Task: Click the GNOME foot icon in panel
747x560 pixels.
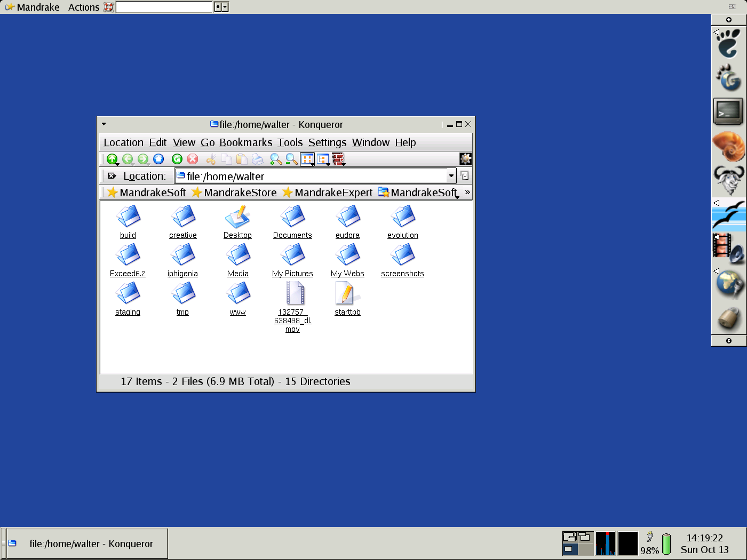Action: 729,43
